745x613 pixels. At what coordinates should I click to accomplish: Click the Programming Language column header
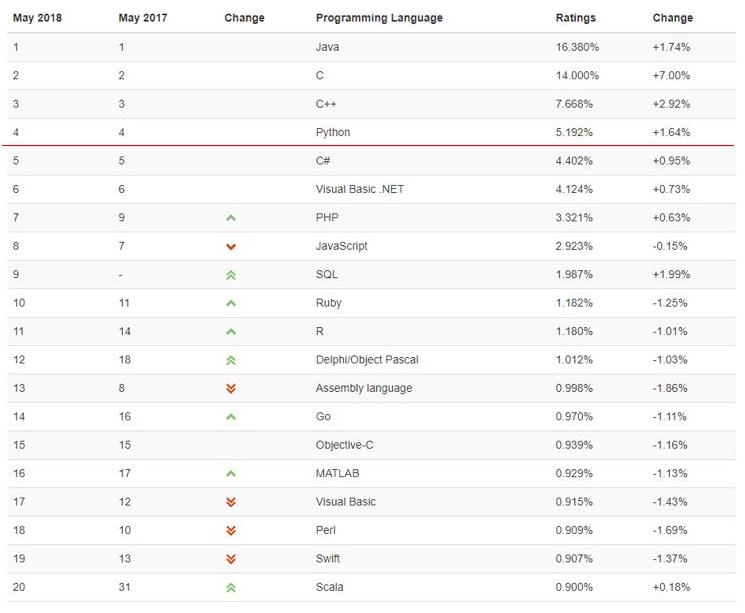click(x=379, y=18)
